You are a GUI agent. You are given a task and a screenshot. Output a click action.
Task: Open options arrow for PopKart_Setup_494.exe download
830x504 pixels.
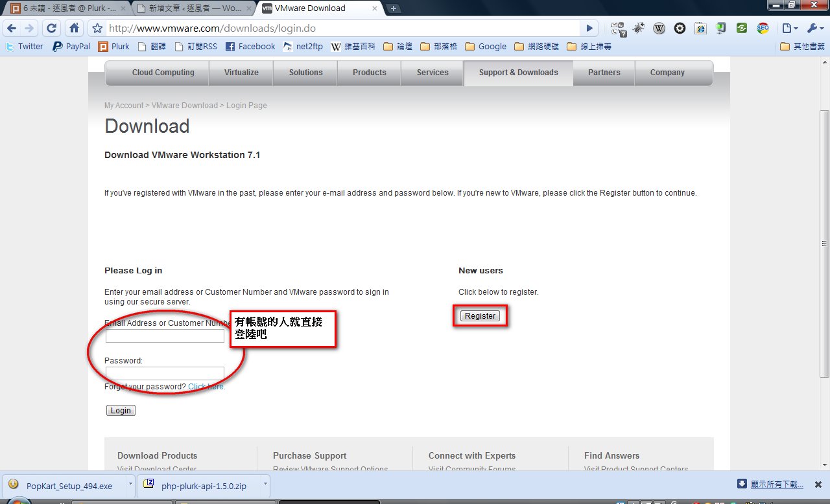click(130, 485)
